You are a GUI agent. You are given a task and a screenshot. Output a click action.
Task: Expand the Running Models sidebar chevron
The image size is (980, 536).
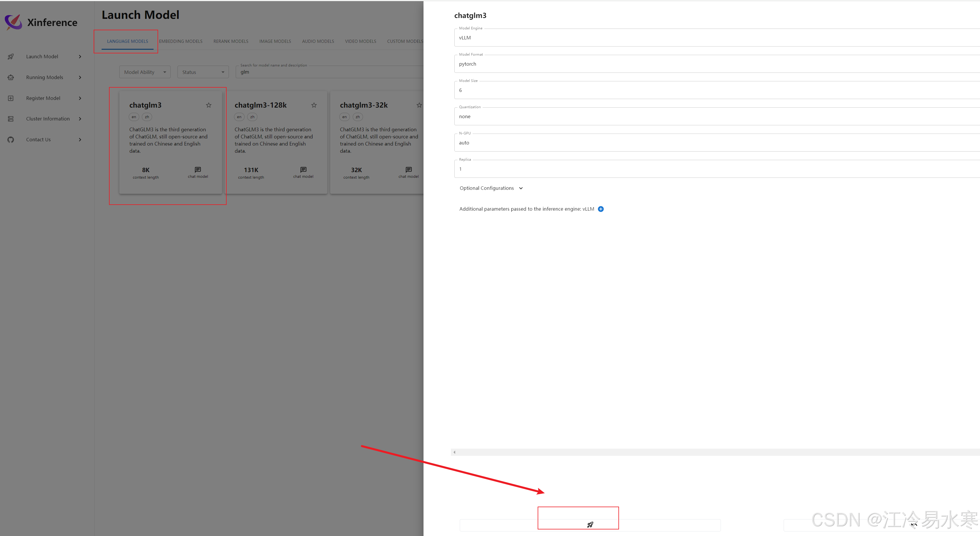(x=80, y=77)
